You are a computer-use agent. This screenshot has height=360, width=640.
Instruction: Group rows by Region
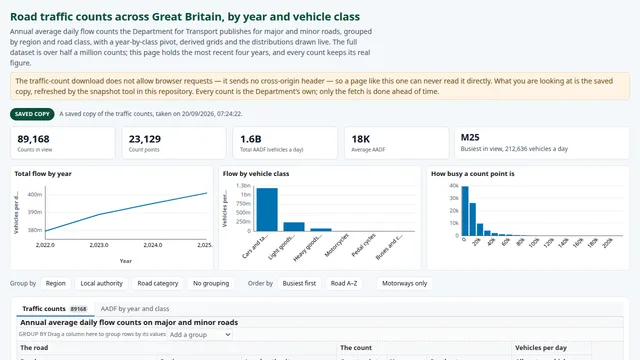(x=56, y=283)
